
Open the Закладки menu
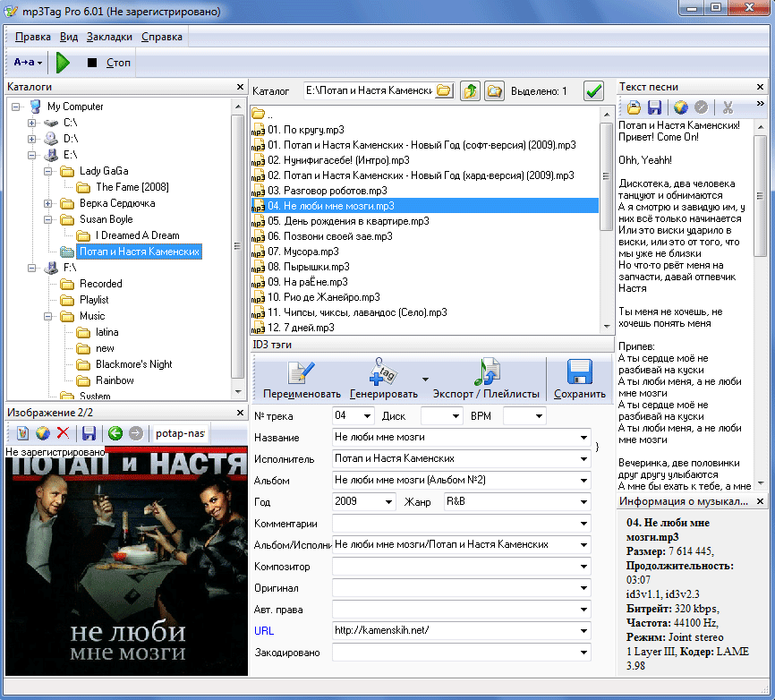click(109, 37)
